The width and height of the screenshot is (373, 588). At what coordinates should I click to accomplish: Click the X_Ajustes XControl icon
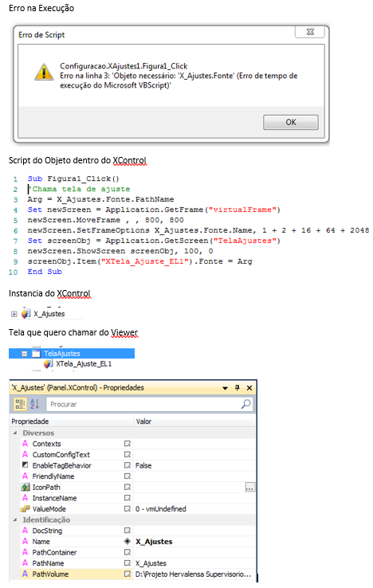pyautogui.click(x=26, y=313)
